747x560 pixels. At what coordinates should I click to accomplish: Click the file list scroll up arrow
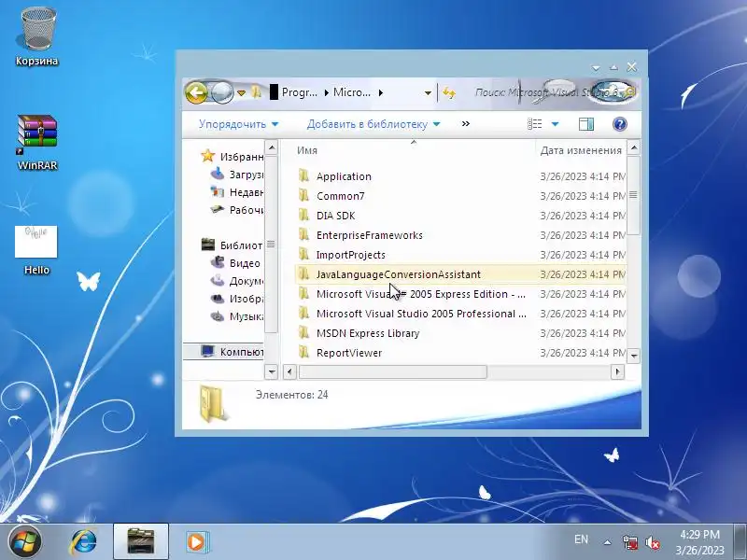[634, 147]
